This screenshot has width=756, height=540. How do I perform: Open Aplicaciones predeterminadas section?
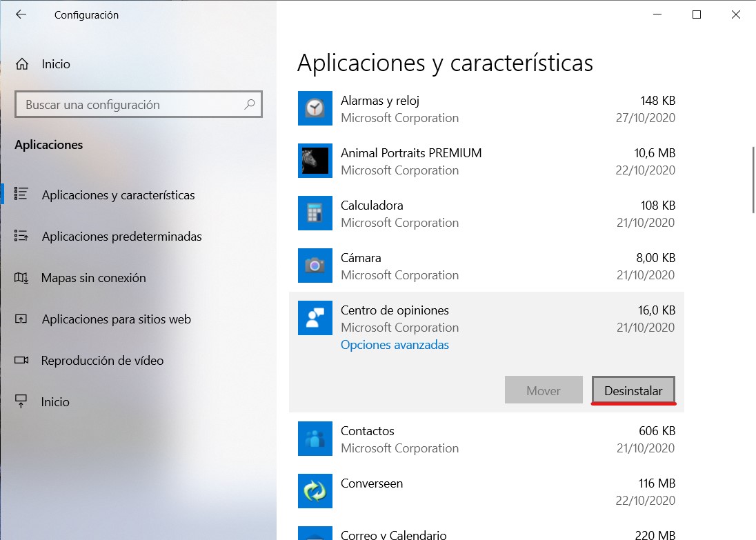pos(121,237)
